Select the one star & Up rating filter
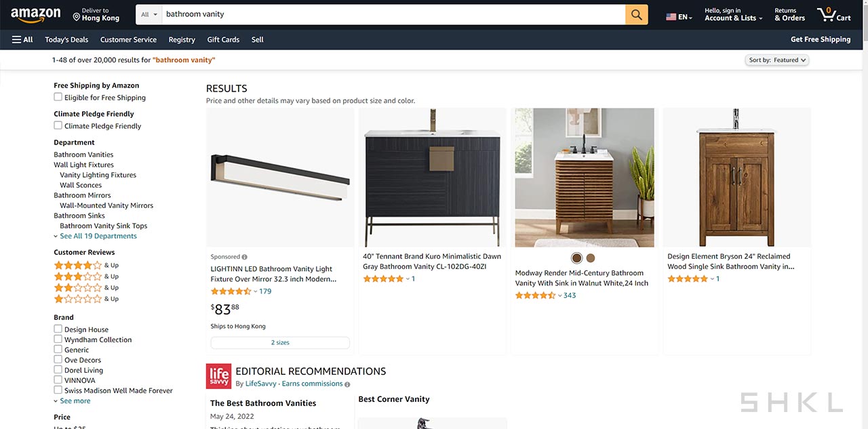The image size is (868, 429). (86, 298)
